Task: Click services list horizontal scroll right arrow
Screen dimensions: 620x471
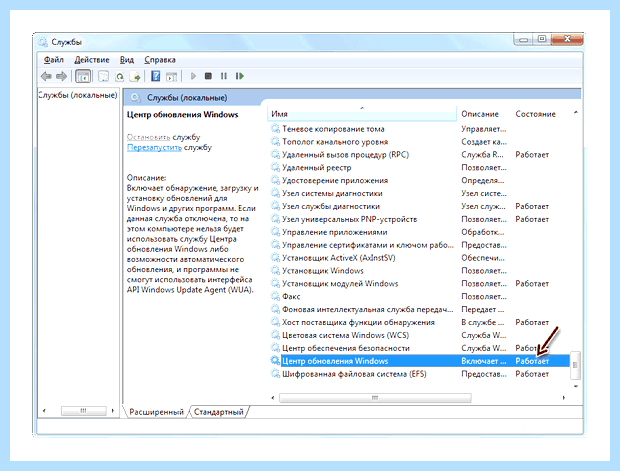Action: pos(563,398)
